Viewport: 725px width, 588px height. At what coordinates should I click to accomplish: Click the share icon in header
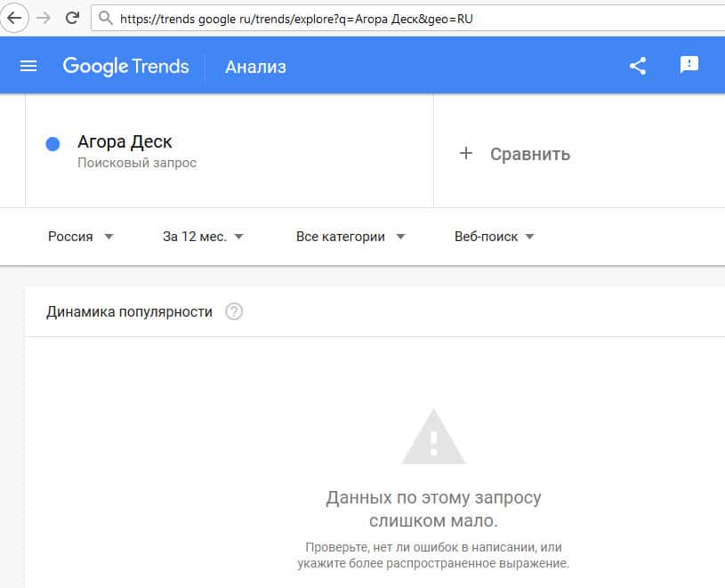point(638,66)
